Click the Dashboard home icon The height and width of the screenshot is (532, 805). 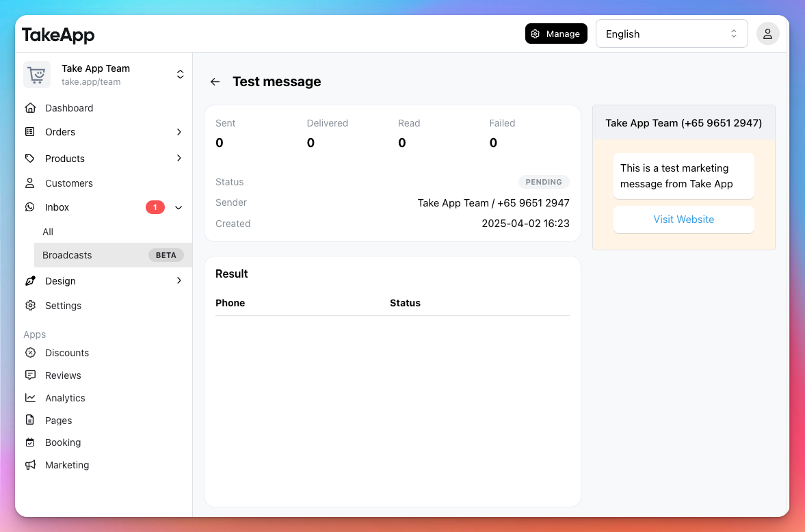[30, 108]
